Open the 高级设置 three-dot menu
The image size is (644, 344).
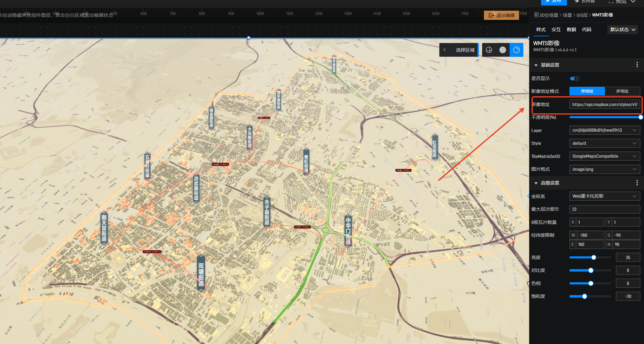click(637, 183)
